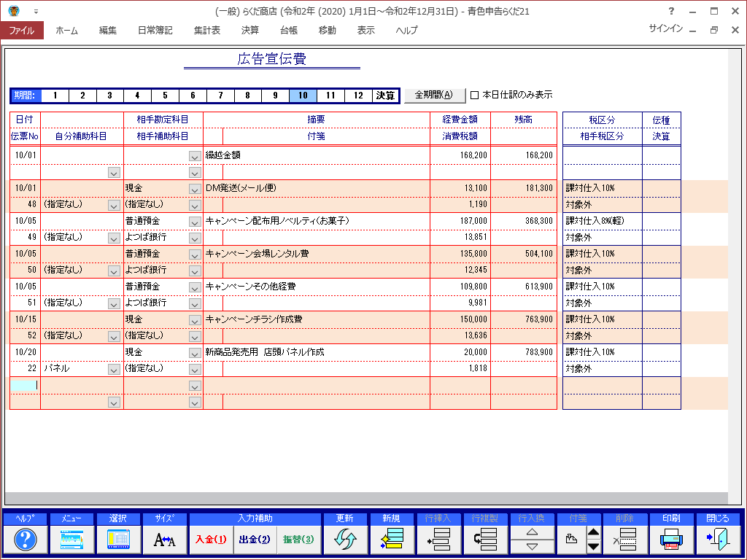The height and width of the screenshot is (560, 747).
Task: Toggle 本日仕訳のみ表示 checkbox
Action: (474, 96)
